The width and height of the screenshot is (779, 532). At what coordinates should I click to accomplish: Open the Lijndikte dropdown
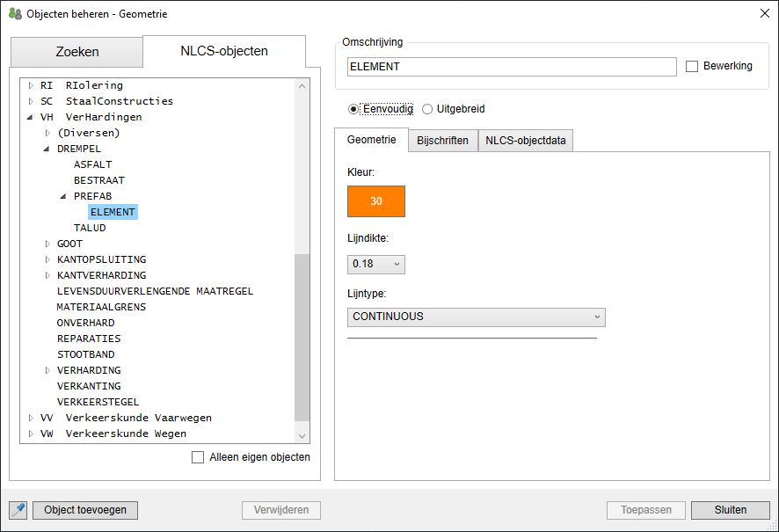[x=376, y=264]
